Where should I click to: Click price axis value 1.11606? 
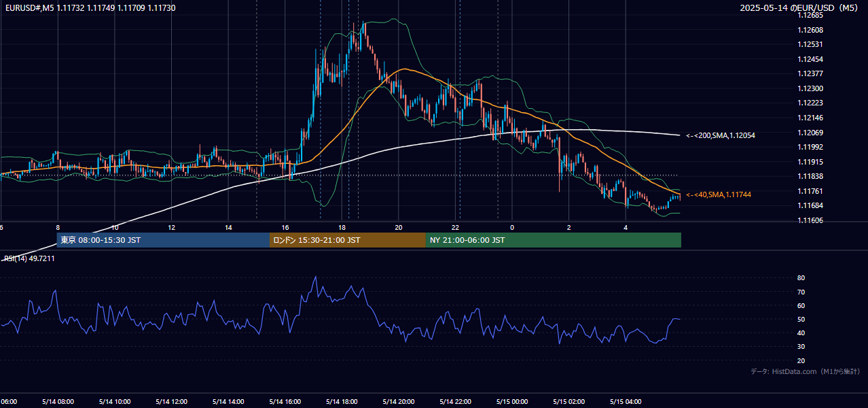811,220
